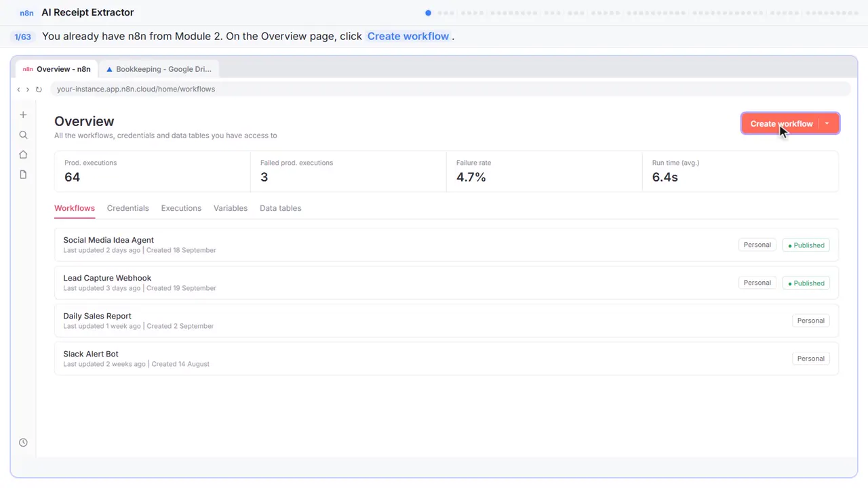This screenshot has width=868, height=488.
Task: Open Lead Capture Webhook workflow
Action: pos(446,283)
